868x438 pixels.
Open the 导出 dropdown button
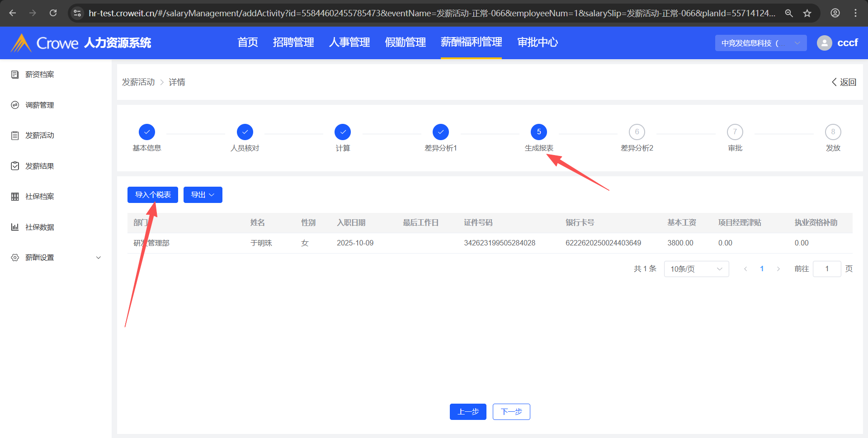click(203, 195)
